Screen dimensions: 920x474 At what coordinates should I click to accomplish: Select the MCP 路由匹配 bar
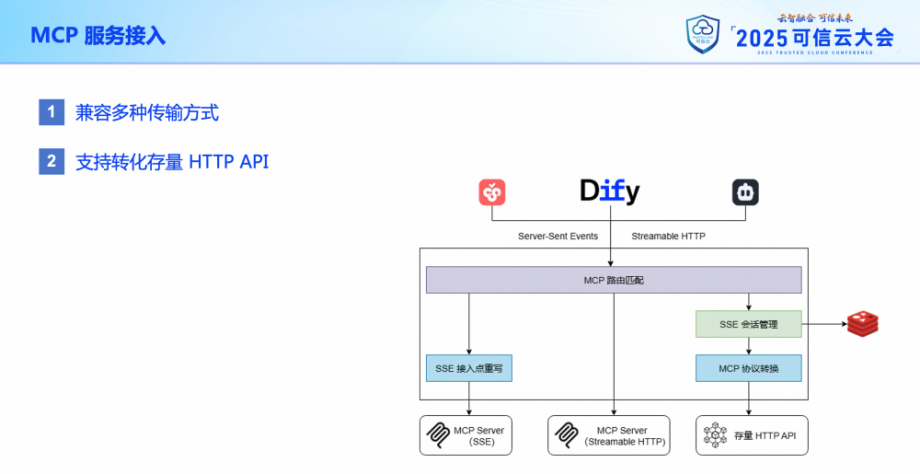[613, 280]
